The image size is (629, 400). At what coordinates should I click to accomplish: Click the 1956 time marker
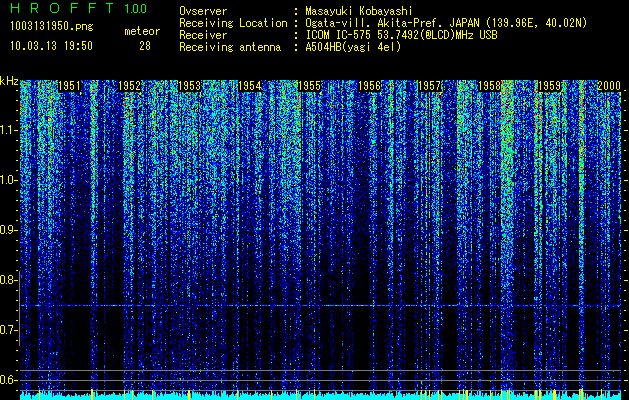click(x=369, y=86)
